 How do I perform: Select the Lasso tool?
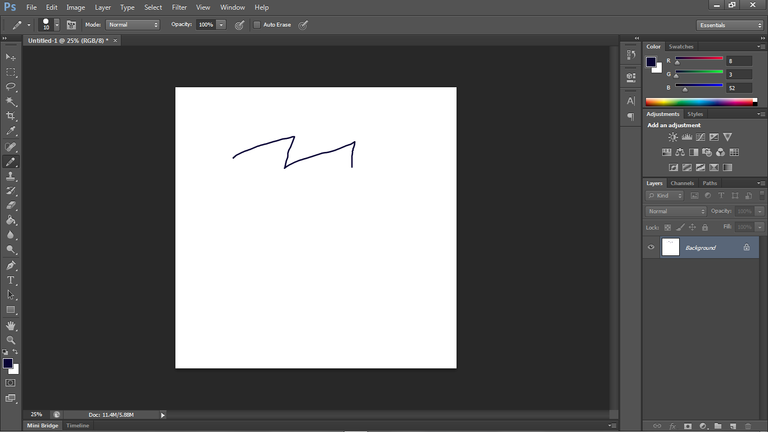pyautogui.click(x=11, y=87)
